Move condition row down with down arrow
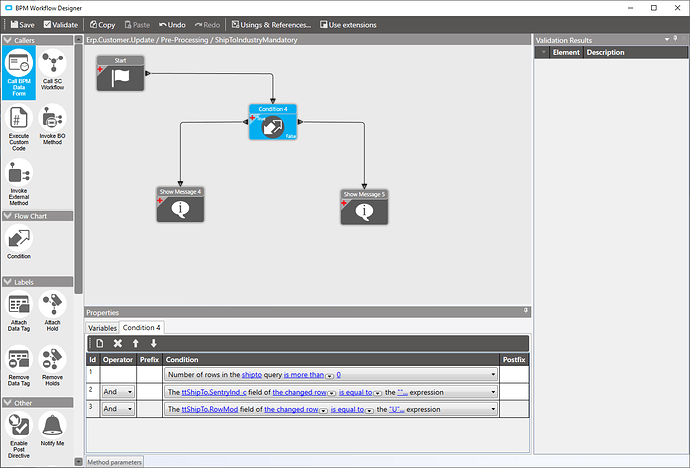 (154, 344)
